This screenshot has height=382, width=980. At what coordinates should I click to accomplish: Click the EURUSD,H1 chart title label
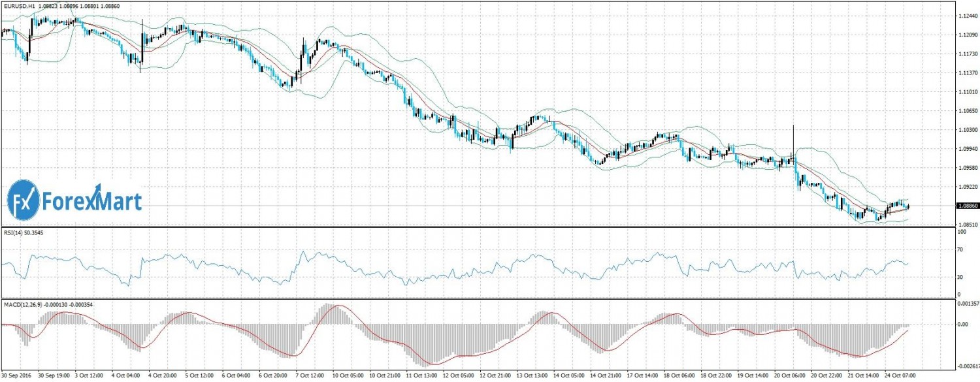point(18,5)
